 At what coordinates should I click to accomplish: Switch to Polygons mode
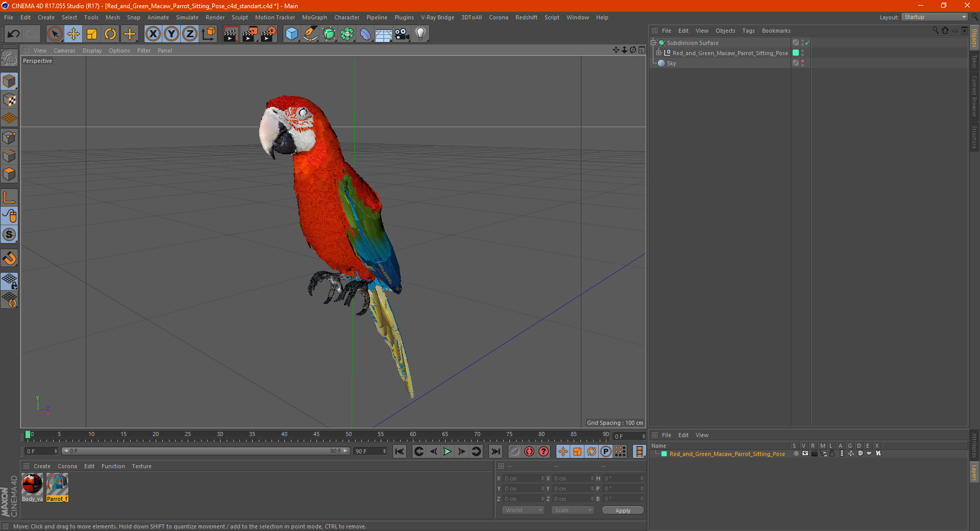pyautogui.click(x=9, y=174)
